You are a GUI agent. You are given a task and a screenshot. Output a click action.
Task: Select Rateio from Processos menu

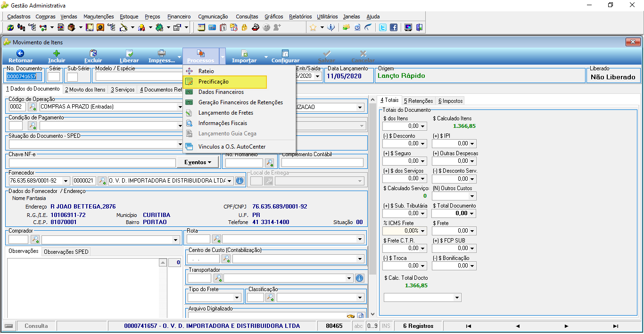pyautogui.click(x=239, y=71)
